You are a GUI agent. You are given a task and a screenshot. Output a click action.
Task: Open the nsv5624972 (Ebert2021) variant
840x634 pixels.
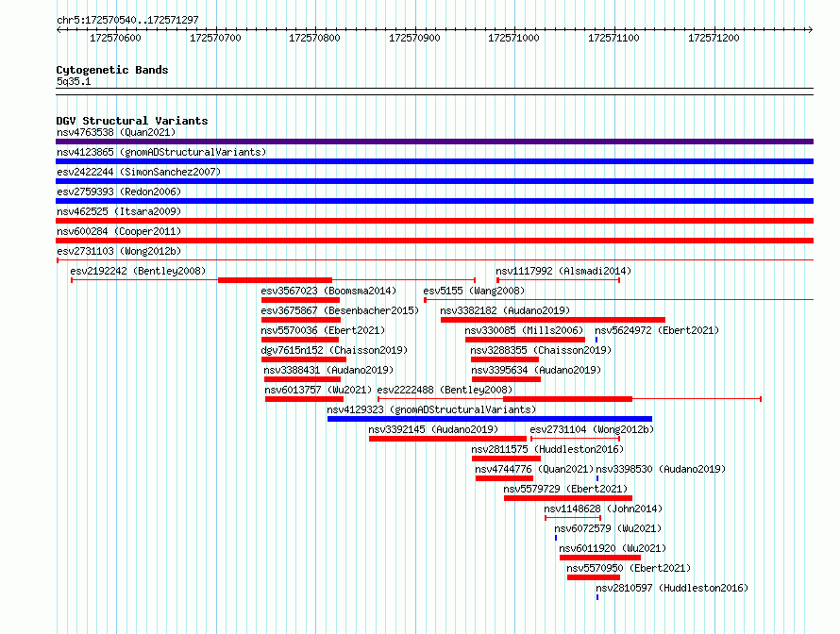(657, 330)
